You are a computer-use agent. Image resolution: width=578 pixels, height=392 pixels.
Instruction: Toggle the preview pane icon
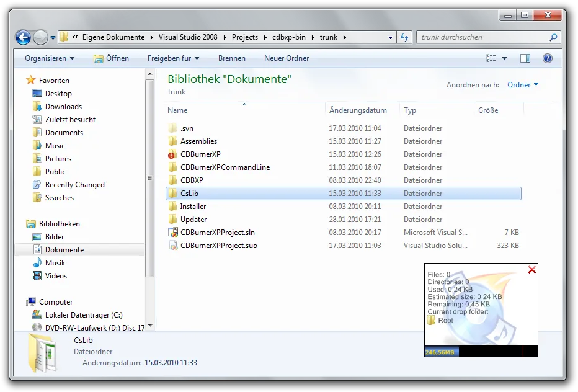(525, 58)
